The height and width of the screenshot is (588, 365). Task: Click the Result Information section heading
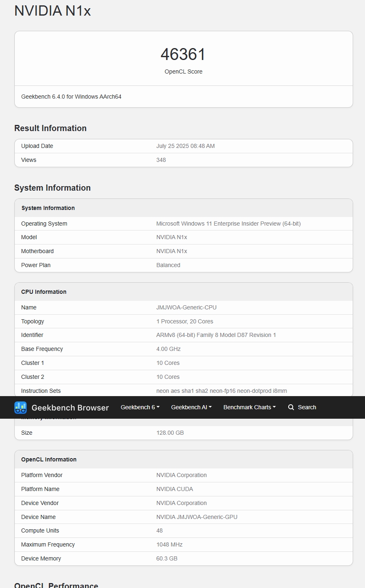click(x=51, y=128)
